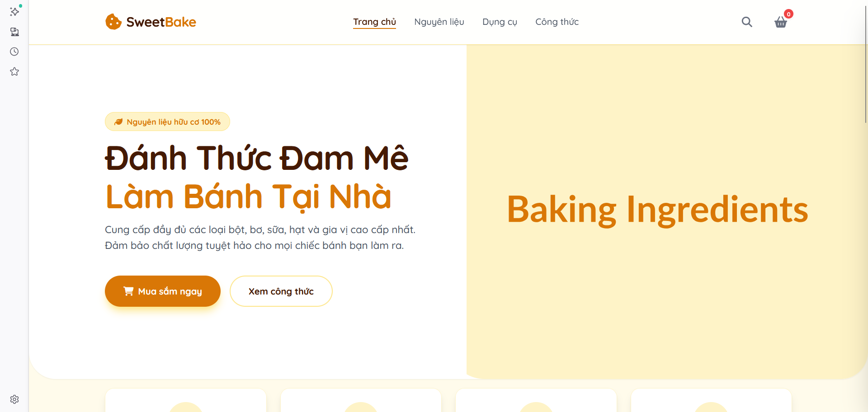Select the Nguyên liệu menu item
Screen dimensions: 868x412
pos(439,22)
